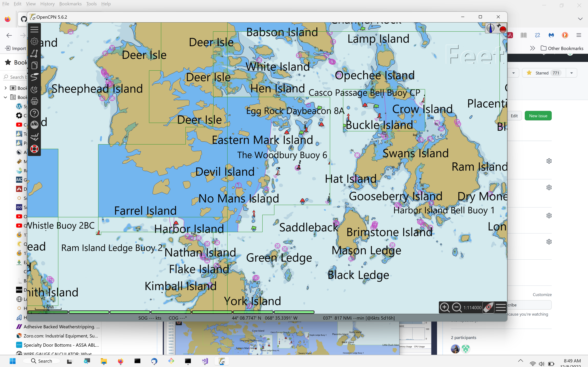Click the New issue button
This screenshot has width=588, height=367.
[x=538, y=116]
